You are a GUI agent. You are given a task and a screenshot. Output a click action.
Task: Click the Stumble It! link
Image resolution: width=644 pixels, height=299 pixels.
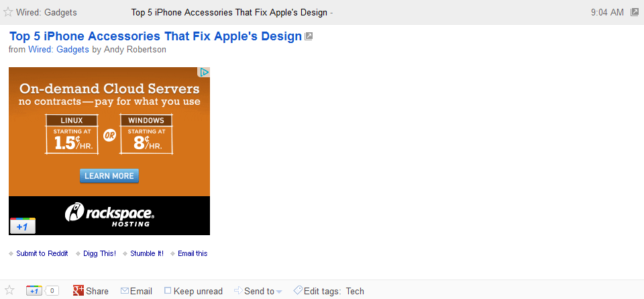pyautogui.click(x=147, y=253)
